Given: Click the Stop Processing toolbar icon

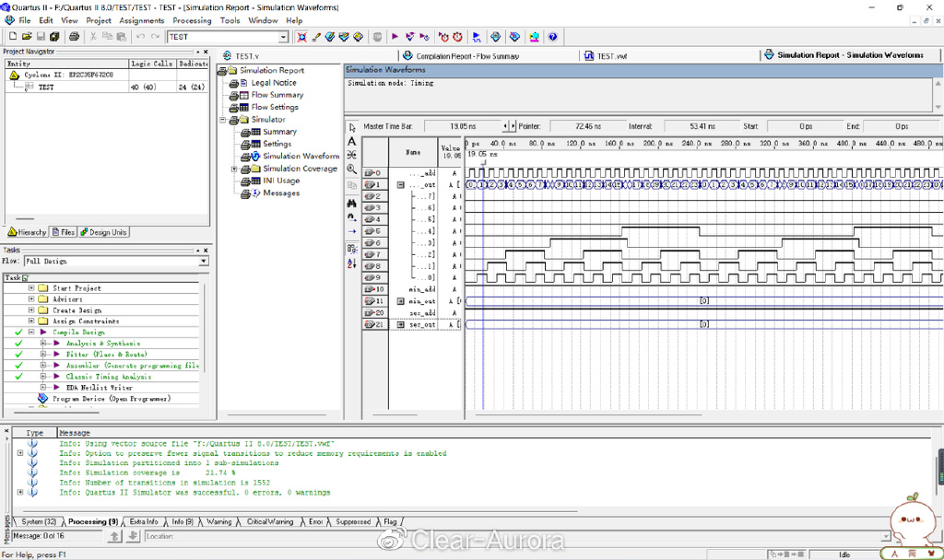Looking at the screenshot, I should (x=377, y=37).
